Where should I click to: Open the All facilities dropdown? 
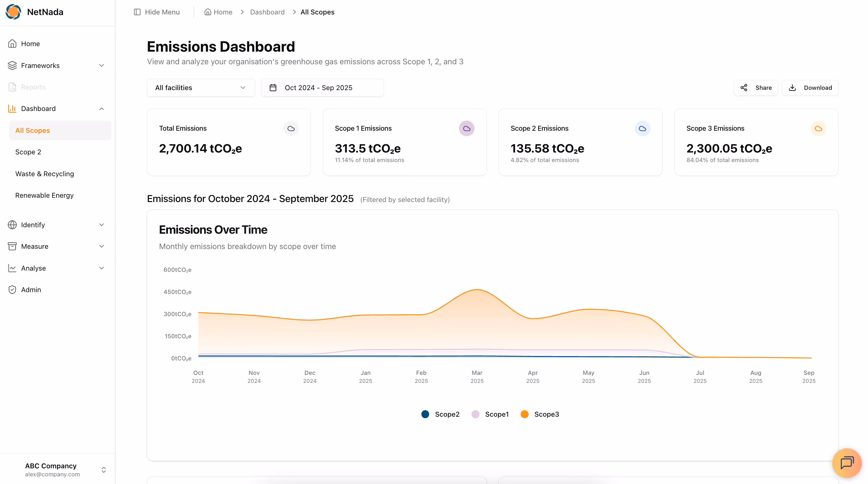[x=201, y=88]
